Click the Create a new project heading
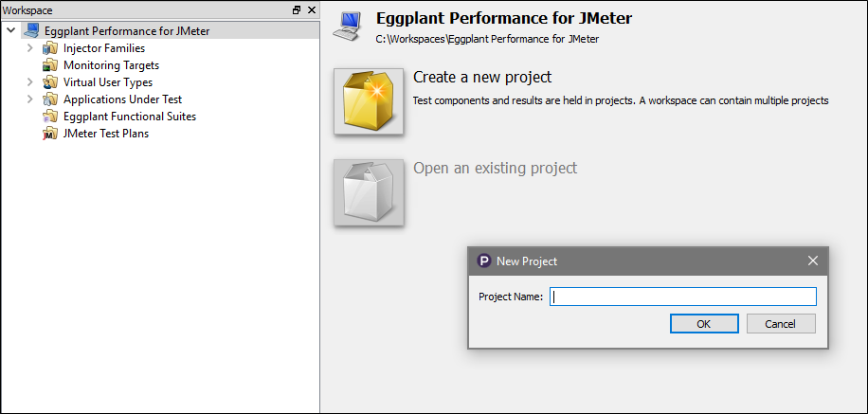Viewport: 868px width, 414px height. coord(482,77)
